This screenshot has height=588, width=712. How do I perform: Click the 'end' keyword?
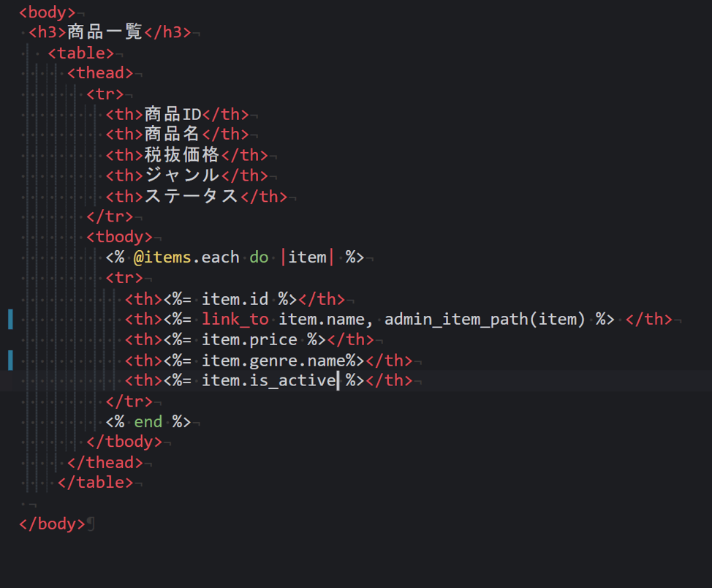(148, 422)
